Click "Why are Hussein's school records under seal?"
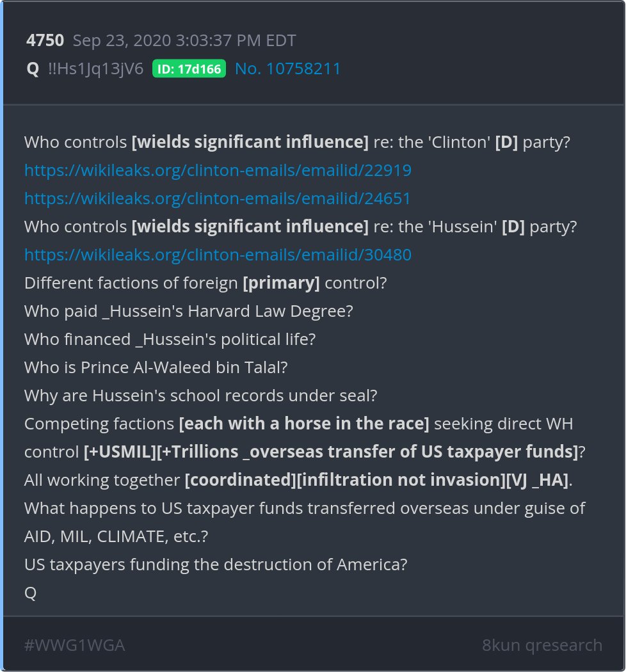The image size is (626, 672). [x=200, y=396]
